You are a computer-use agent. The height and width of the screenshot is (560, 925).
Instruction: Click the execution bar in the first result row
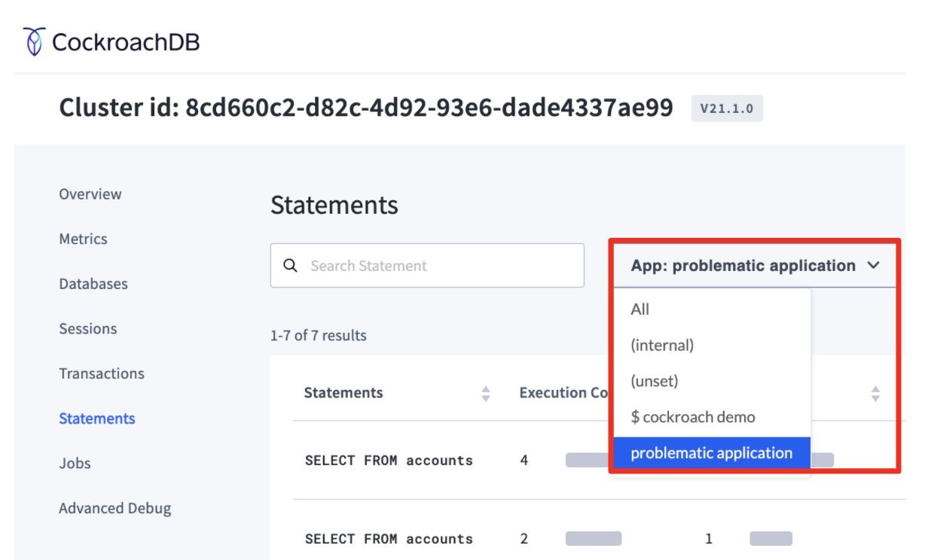pyautogui.click(x=587, y=460)
